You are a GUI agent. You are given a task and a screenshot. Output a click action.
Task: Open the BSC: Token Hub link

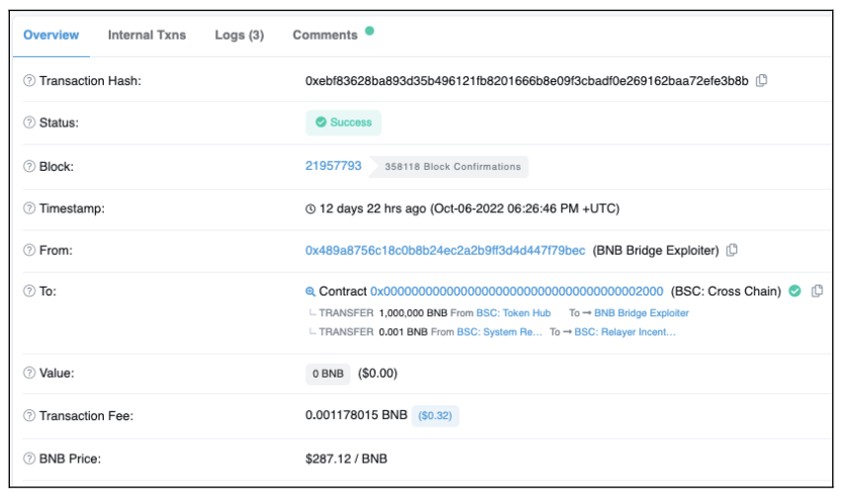tap(513, 313)
